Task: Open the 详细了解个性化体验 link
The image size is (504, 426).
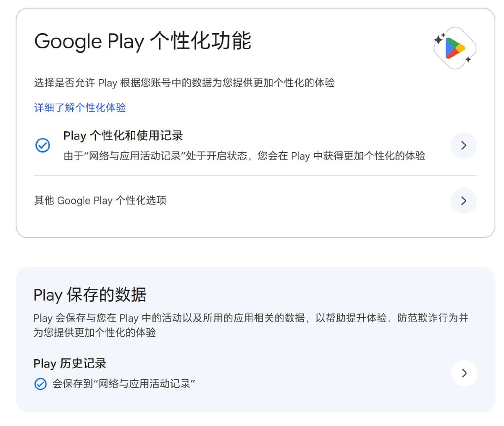Action: [79, 107]
